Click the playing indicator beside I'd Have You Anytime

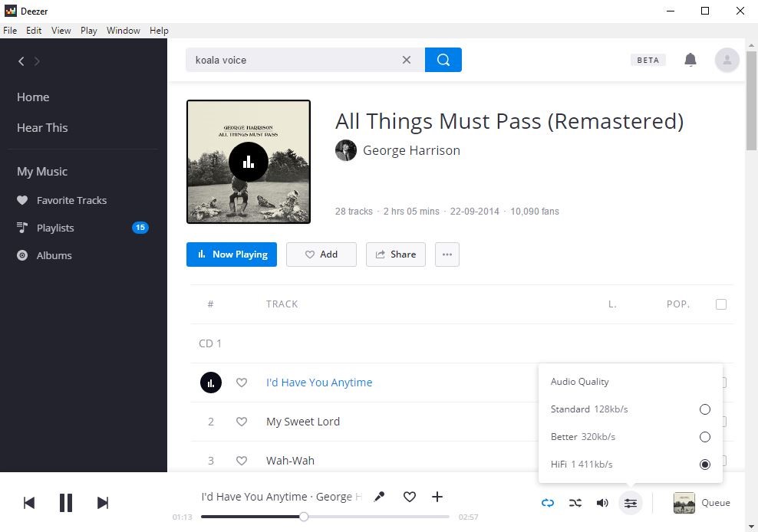click(211, 383)
